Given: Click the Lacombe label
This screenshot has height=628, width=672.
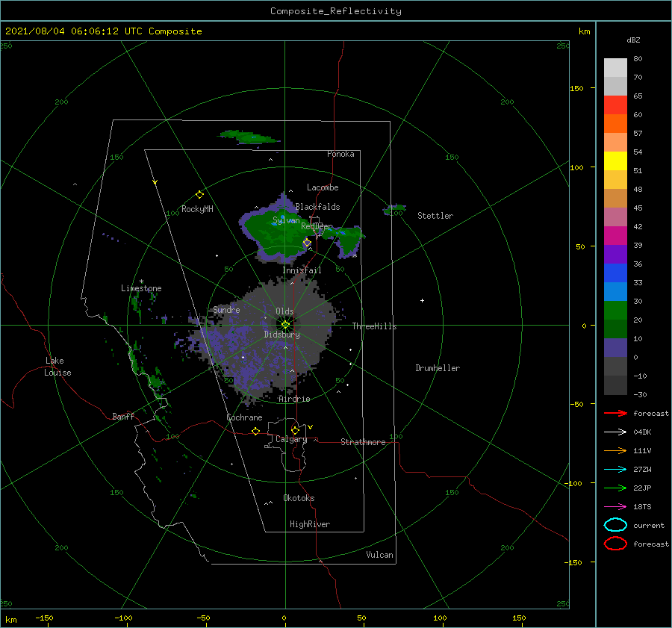Looking at the screenshot, I should [x=323, y=187].
